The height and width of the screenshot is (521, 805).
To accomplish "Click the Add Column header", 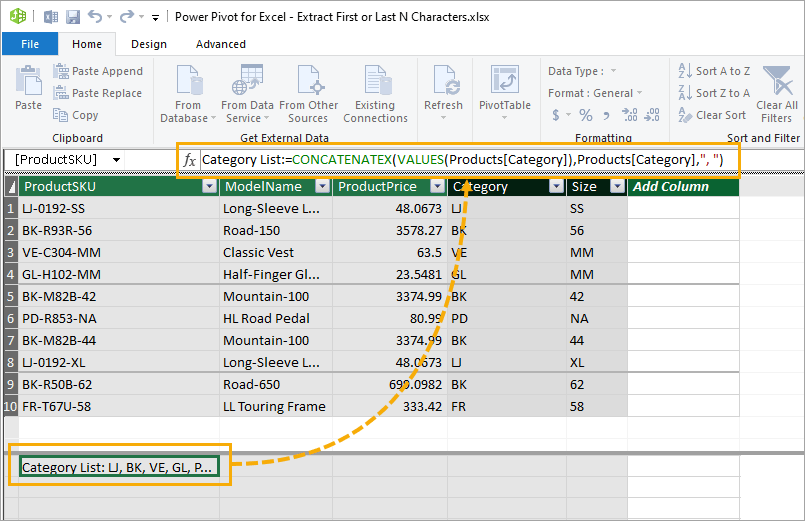I will point(683,186).
